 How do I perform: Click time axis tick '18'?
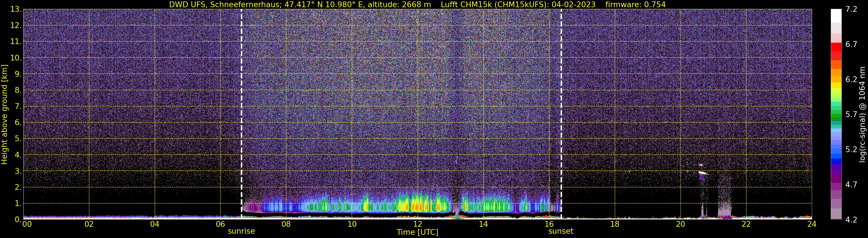click(x=614, y=224)
